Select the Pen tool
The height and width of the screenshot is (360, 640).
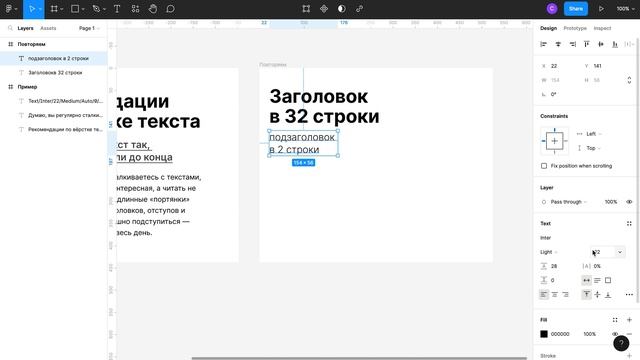click(96, 9)
